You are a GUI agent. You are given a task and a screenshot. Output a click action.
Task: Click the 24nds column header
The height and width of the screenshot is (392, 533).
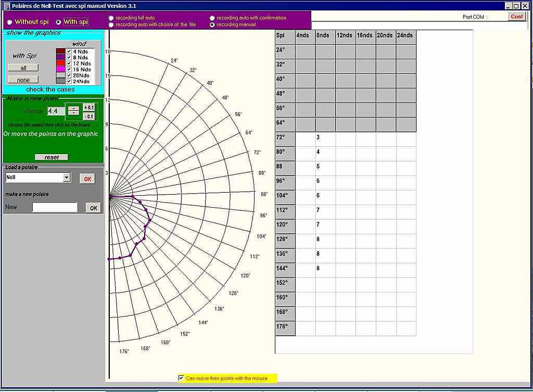[x=406, y=37]
